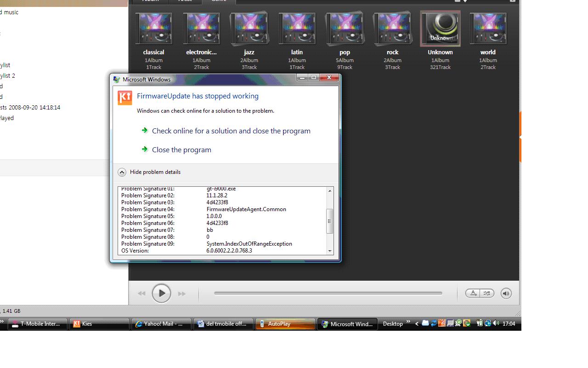
Task: Toggle shuffle mode in Kies player
Action: 487,293
